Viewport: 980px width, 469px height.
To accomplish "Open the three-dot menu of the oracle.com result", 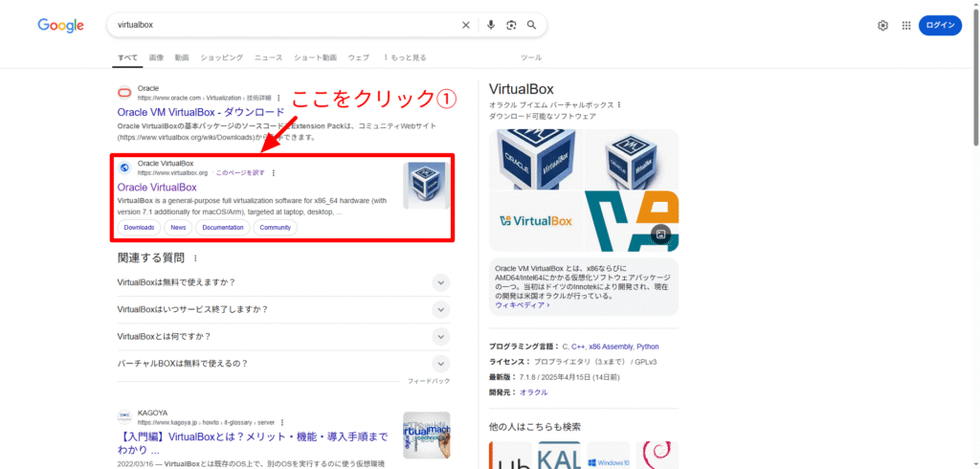I will [x=278, y=99].
